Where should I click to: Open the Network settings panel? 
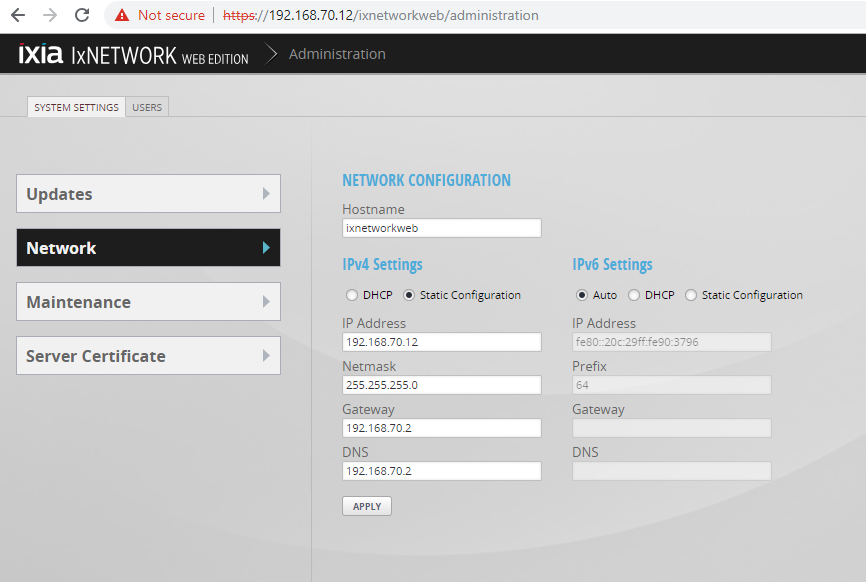pyautogui.click(x=148, y=248)
